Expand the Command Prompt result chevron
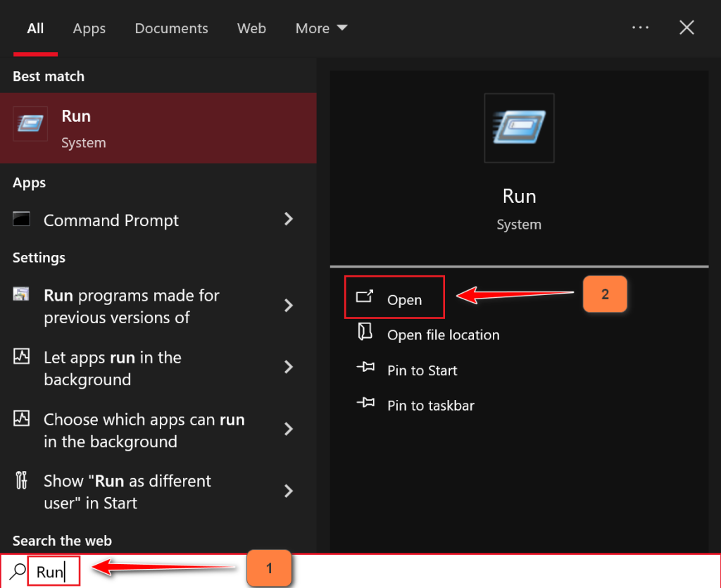Viewport: 721px width, 588px height. [288, 220]
